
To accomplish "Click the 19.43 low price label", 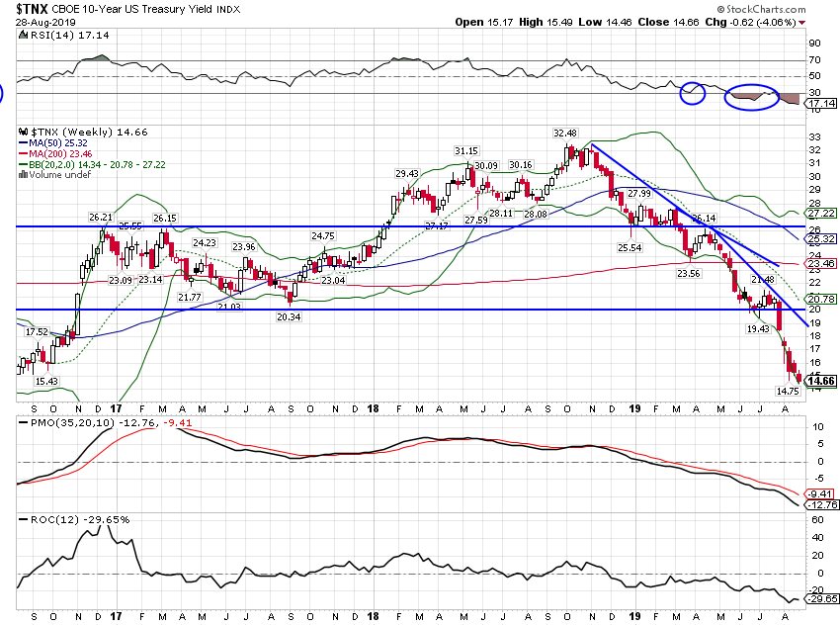I will tap(758, 328).
